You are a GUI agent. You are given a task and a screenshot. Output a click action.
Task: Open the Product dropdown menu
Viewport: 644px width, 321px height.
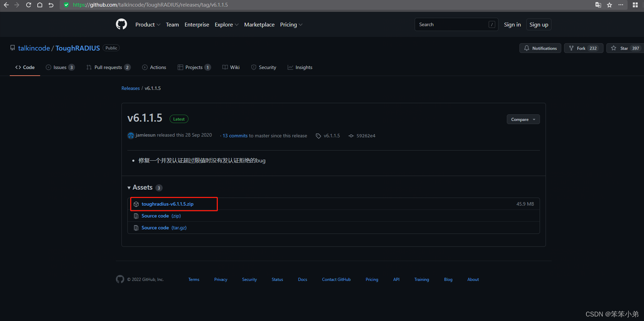point(148,24)
